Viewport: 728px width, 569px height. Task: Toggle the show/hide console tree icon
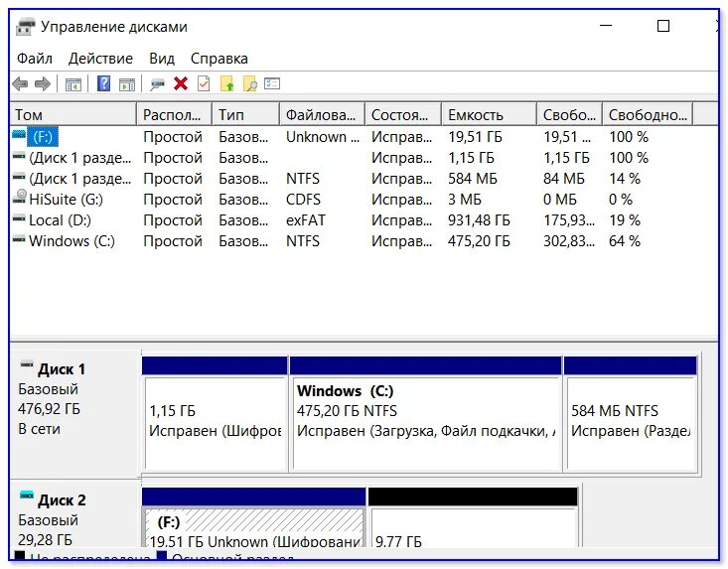(x=73, y=84)
